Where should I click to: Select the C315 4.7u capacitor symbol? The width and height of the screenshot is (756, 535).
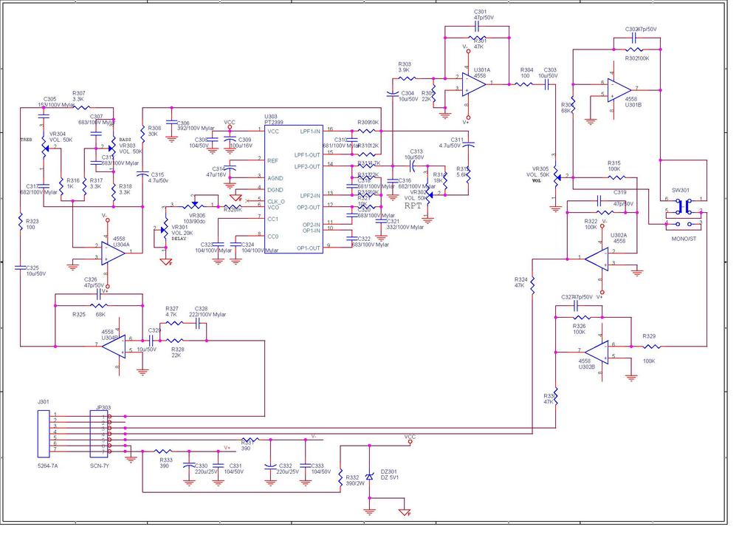(142, 173)
